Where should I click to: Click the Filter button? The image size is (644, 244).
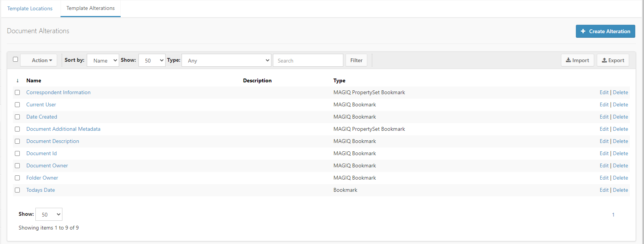pos(356,60)
